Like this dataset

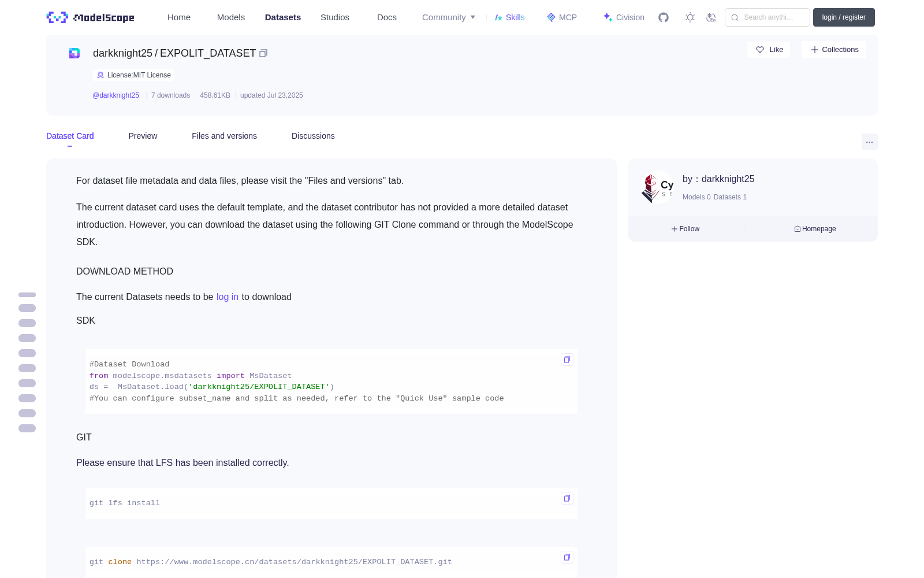click(769, 50)
